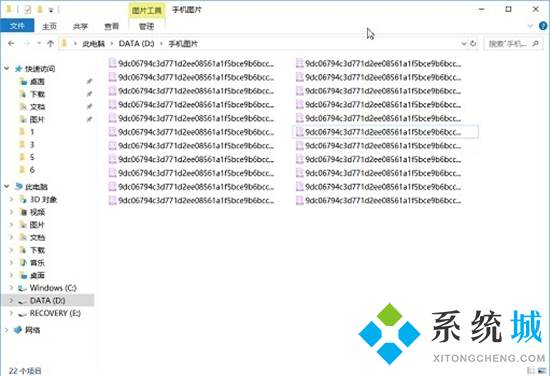This screenshot has width=550, height=376.
Task: Switch to the 主页 ribbon tab
Action: click(x=49, y=26)
